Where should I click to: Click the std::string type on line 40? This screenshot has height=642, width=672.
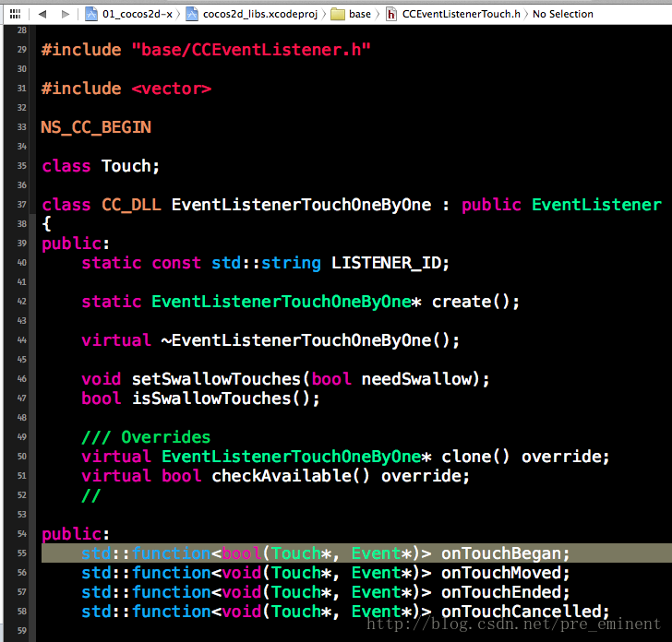pyautogui.click(x=266, y=263)
